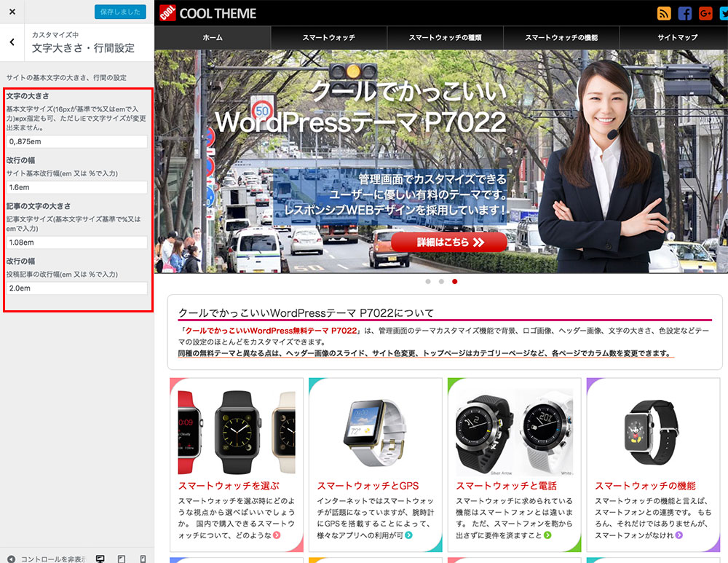Viewport: 728px width, 563px height.
Task: Open the スマートウォッチの種類 menu item
Action: point(446,38)
